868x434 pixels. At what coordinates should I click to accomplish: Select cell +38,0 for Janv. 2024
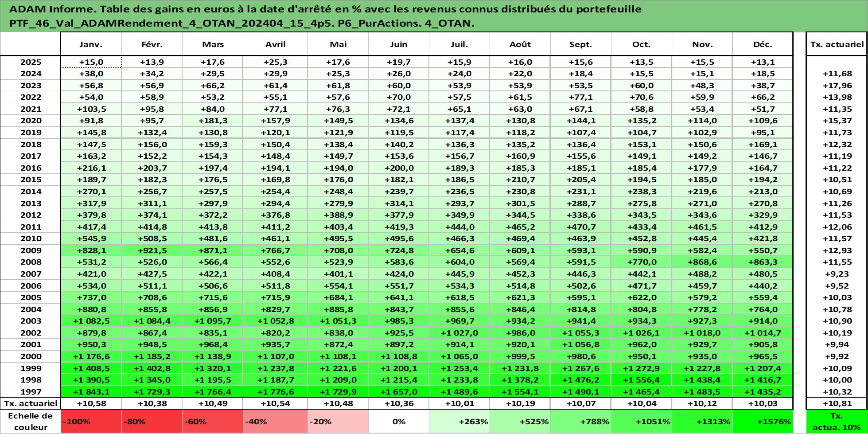[x=91, y=74]
